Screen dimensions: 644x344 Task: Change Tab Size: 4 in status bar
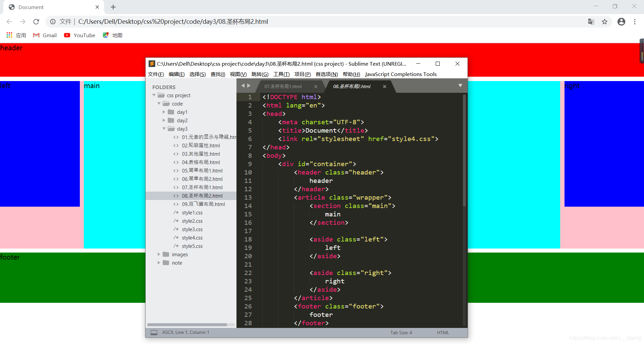[x=401, y=333]
